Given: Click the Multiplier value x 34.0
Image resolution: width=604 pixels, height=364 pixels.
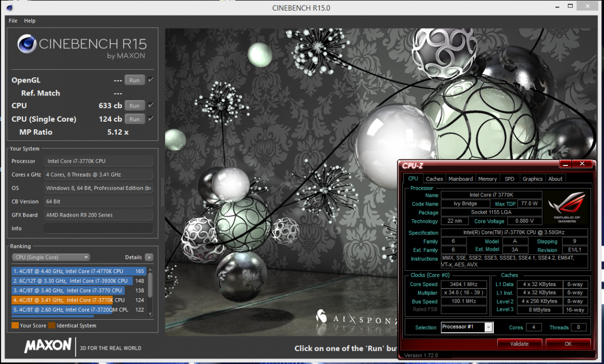Looking at the screenshot, I should coord(464,293).
